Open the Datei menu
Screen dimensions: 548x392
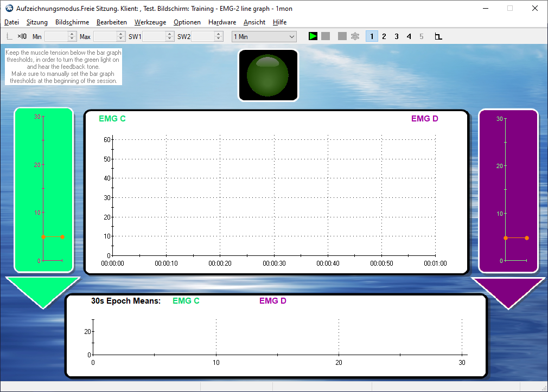point(11,22)
